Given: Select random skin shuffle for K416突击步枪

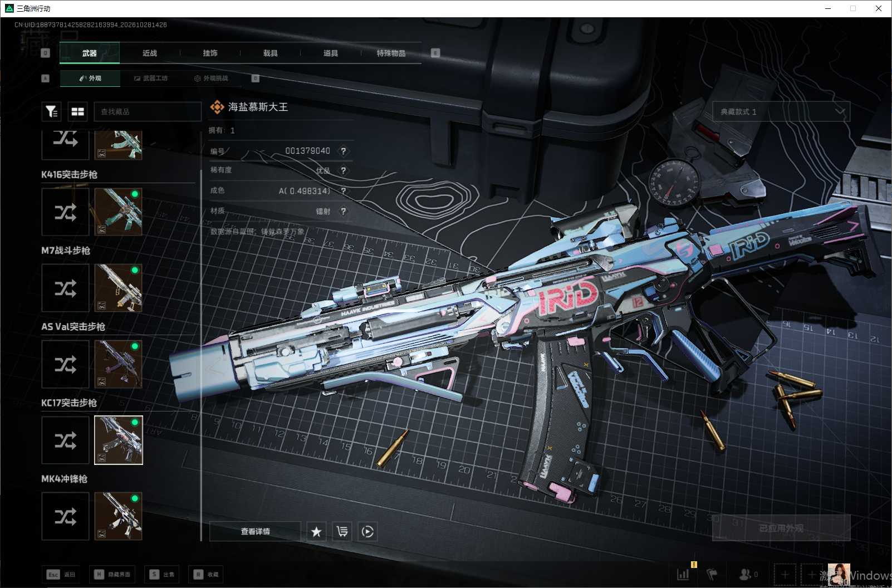Looking at the screenshot, I should 66,212.
